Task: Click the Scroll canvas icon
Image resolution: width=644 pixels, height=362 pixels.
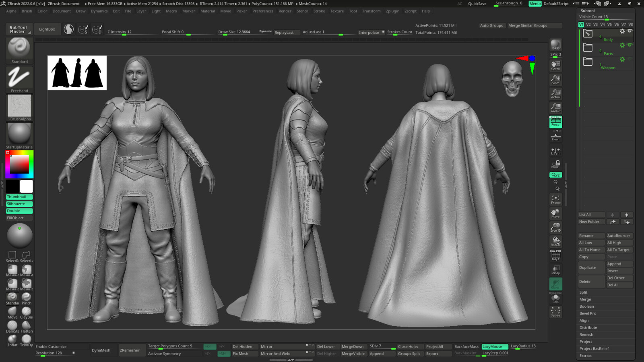Action: [x=555, y=66]
